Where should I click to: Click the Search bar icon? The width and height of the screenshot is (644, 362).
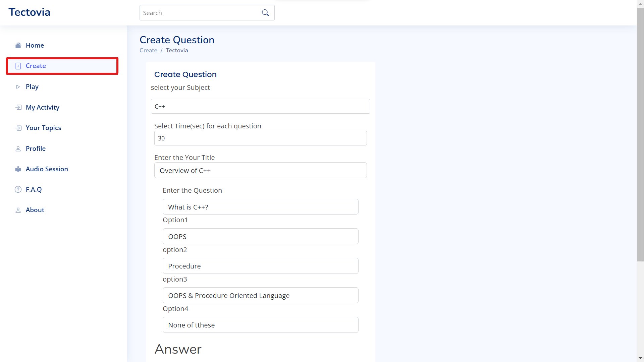[x=265, y=13]
